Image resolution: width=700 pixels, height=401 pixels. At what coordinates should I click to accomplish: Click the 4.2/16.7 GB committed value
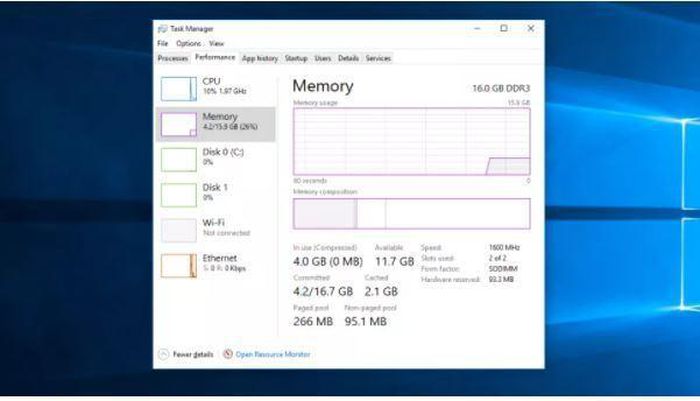(323, 291)
